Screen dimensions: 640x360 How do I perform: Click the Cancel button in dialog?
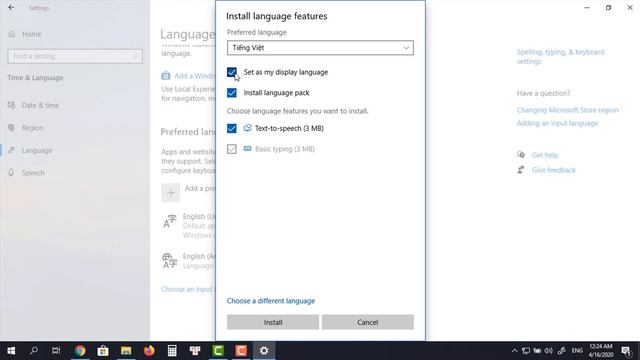point(367,322)
